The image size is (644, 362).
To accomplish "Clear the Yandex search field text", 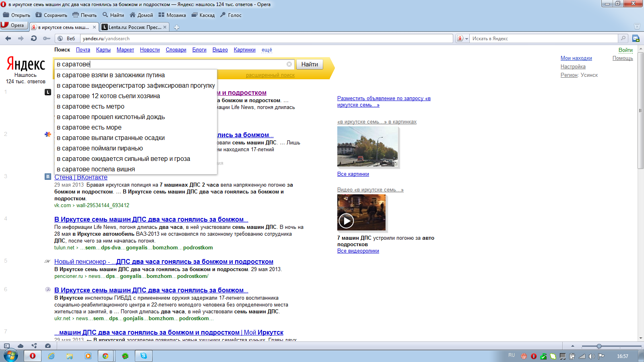I will click(289, 64).
